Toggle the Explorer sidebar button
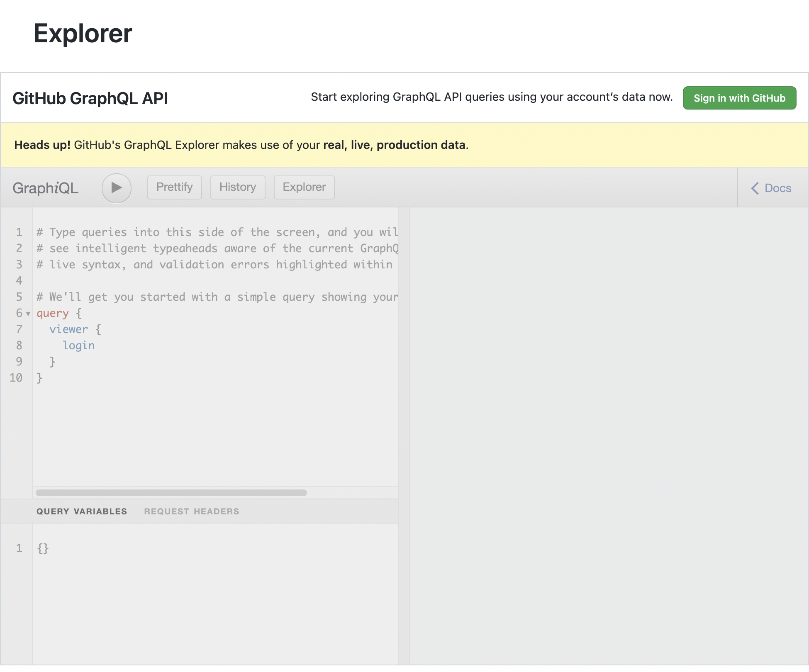 [304, 187]
